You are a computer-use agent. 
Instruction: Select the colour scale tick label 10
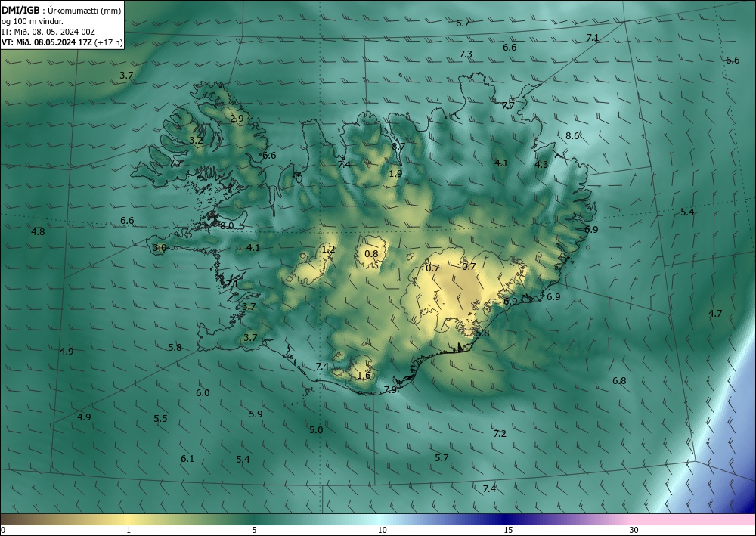tap(382, 531)
